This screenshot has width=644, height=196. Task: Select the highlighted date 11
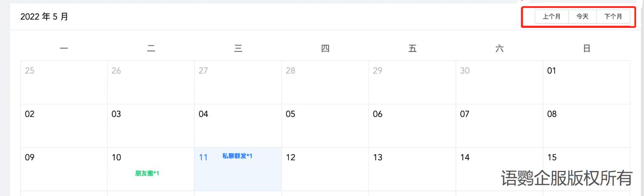(203, 158)
